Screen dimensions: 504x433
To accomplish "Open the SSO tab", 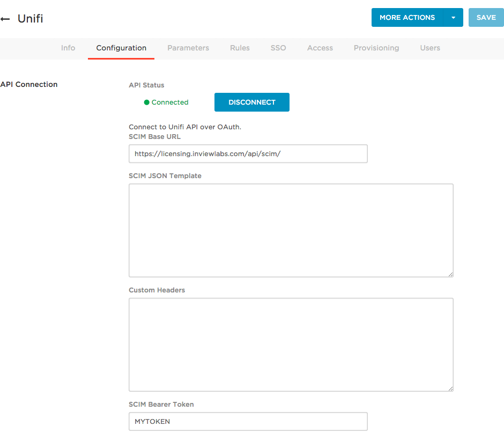I will tap(278, 48).
